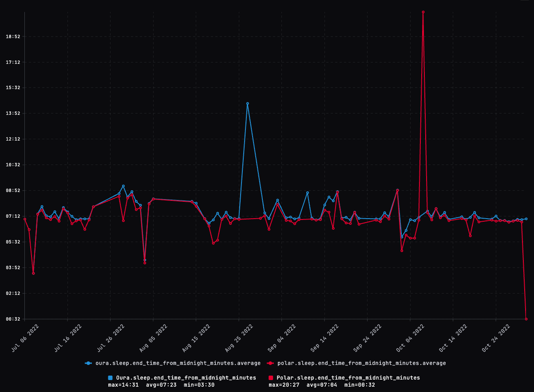Click the final red point dropping to 00:32
This screenshot has height=392, width=534.
pyautogui.click(x=526, y=318)
